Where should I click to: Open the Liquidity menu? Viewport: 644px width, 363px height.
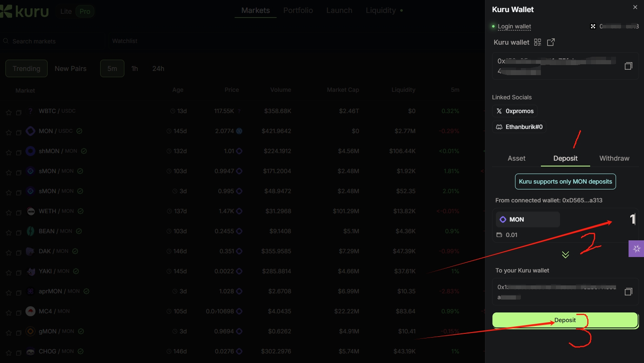point(381,10)
